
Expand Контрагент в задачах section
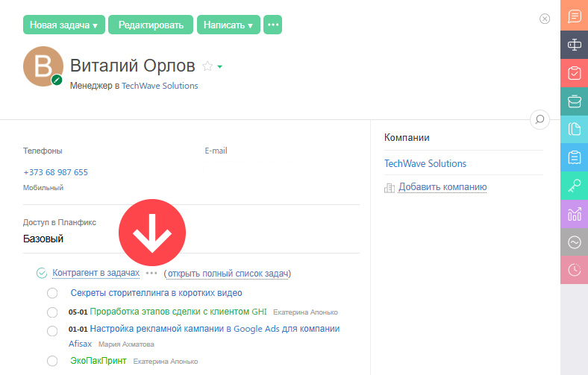pyautogui.click(x=96, y=273)
